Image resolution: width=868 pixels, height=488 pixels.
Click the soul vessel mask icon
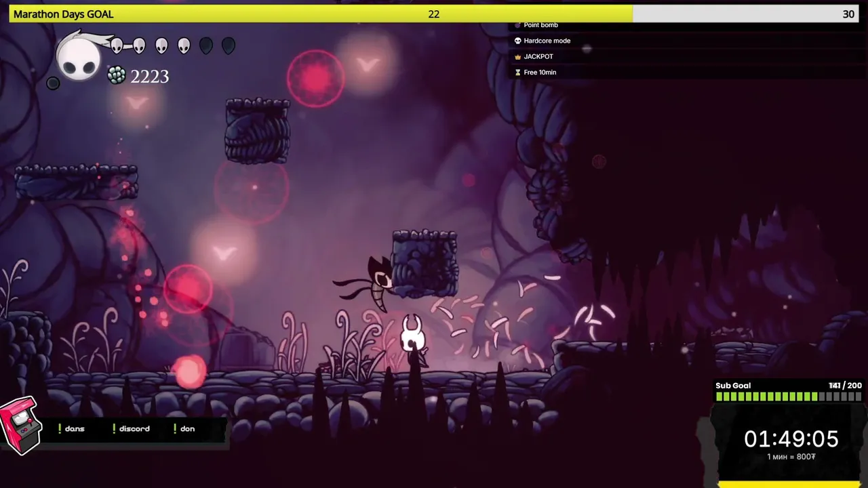click(79, 57)
